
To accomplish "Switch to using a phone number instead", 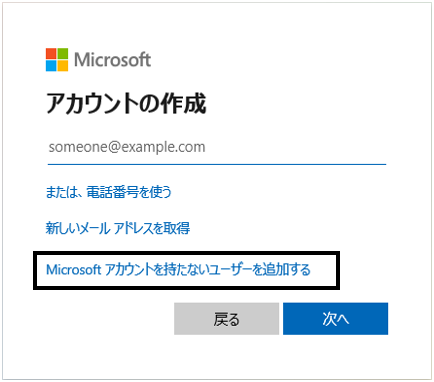I will [x=108, y=192].
